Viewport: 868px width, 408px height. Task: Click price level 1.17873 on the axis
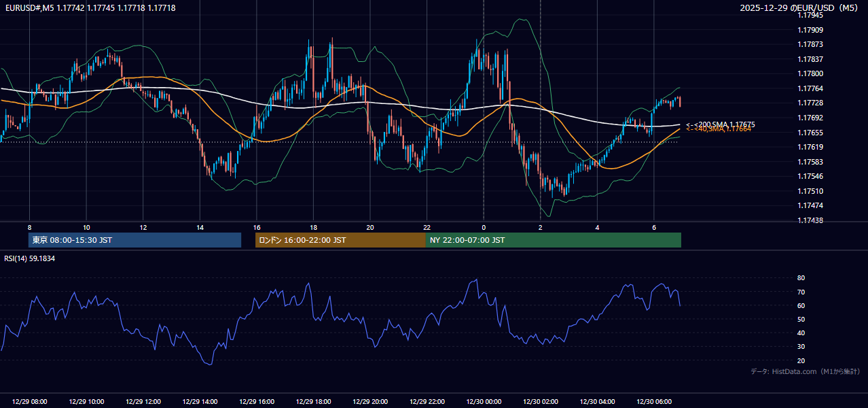coord(810,44)
